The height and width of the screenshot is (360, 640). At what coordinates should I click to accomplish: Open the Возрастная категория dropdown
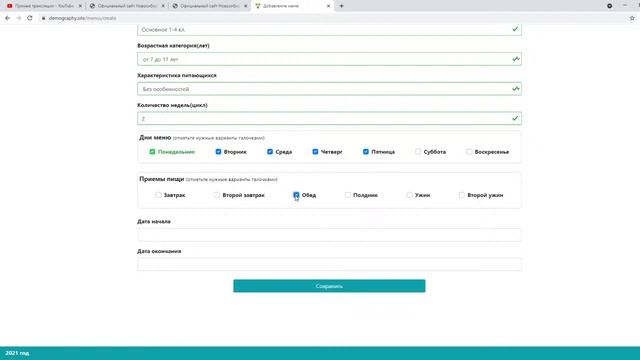click(x=329, y=59)
